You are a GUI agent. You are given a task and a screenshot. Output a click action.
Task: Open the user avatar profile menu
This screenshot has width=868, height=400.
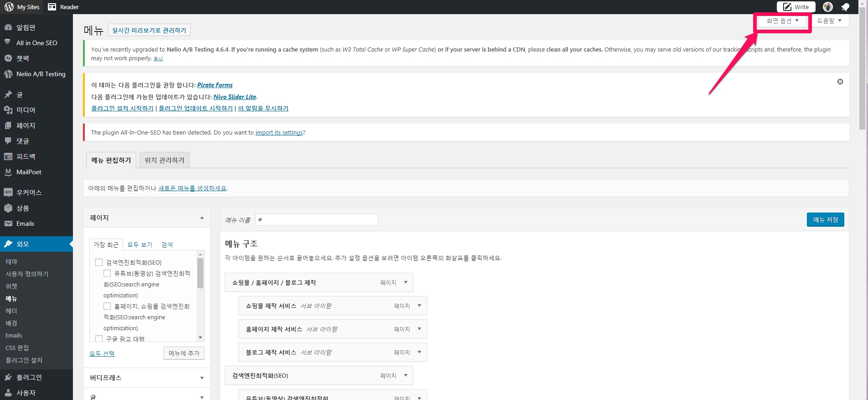[x=828, y=7]
